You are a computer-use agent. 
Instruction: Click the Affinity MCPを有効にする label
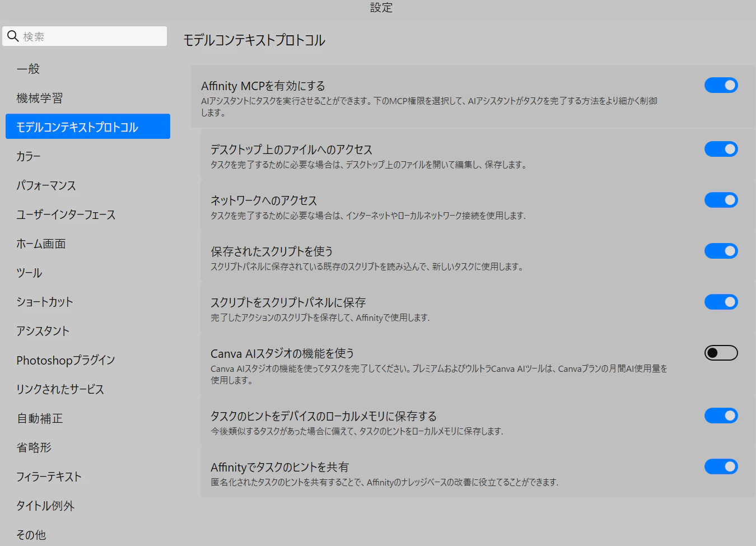pyautogui.click(x=263, y=86)
